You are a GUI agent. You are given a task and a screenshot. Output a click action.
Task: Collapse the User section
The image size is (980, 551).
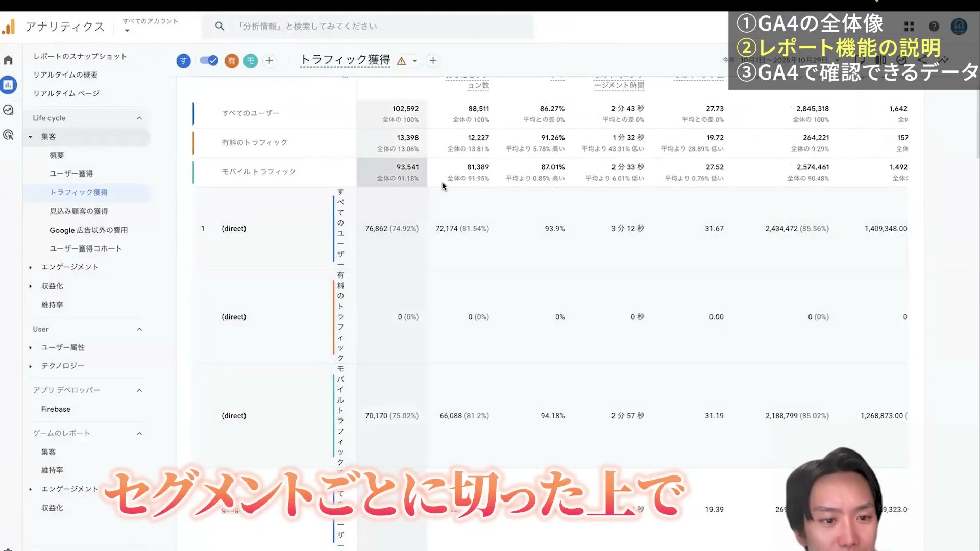(x=139, y=329)
